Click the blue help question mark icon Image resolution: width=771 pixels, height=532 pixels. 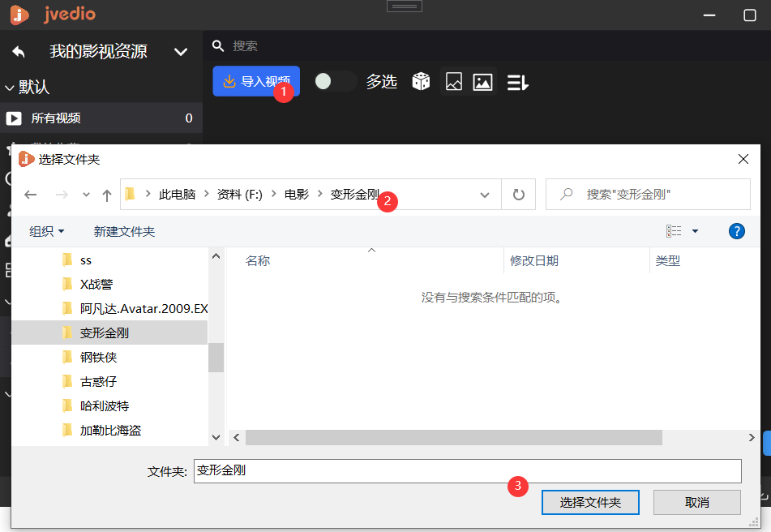[736, 231]
